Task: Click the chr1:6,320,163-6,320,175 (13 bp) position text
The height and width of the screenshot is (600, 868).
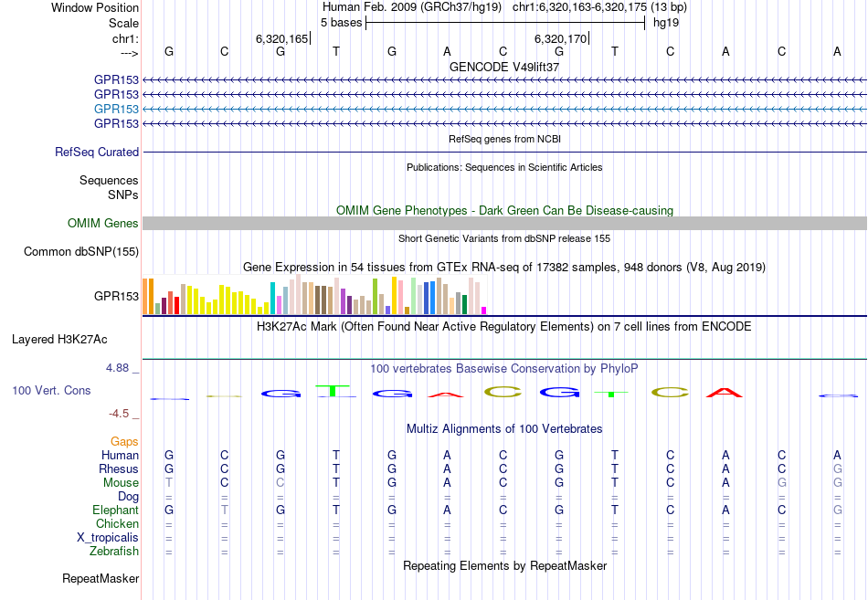Action: 599,7
